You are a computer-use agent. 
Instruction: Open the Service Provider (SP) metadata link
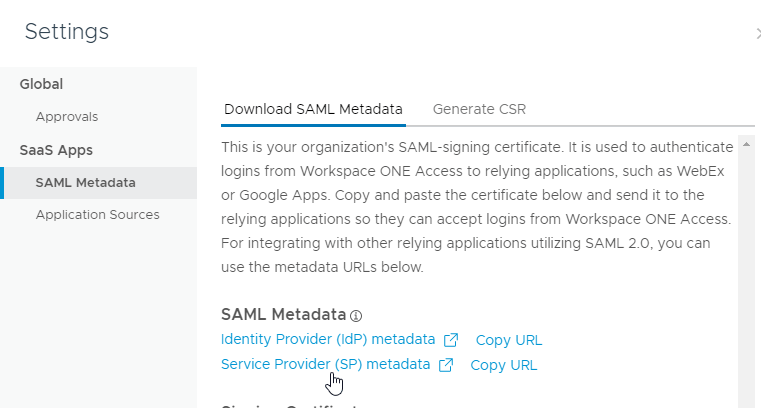point(325,365)
